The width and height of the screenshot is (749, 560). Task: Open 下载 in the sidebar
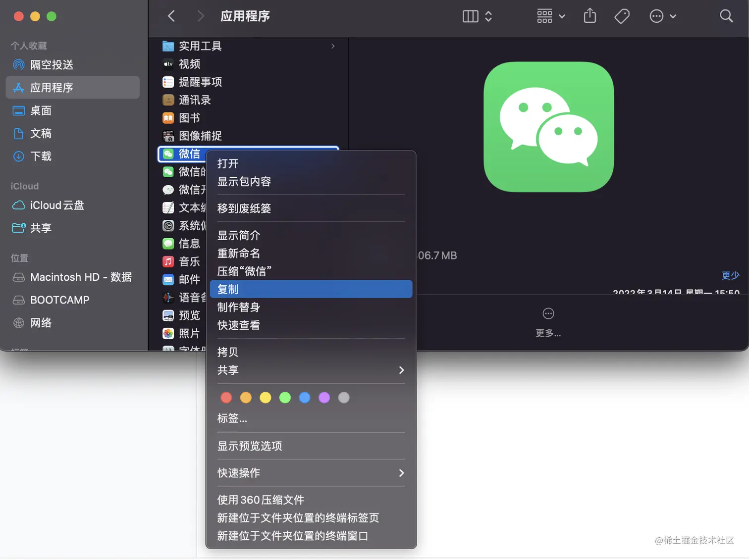(x=72, y=156)
